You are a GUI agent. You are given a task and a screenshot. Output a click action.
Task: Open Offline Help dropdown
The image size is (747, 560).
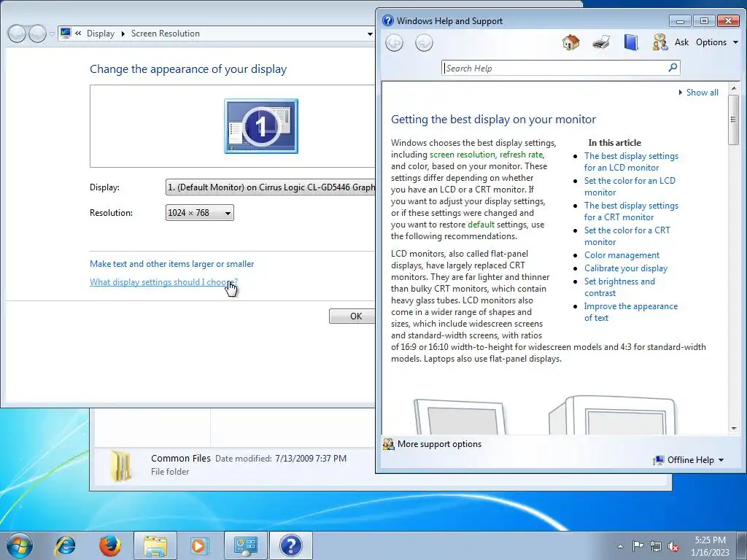[x=689, y=460]
